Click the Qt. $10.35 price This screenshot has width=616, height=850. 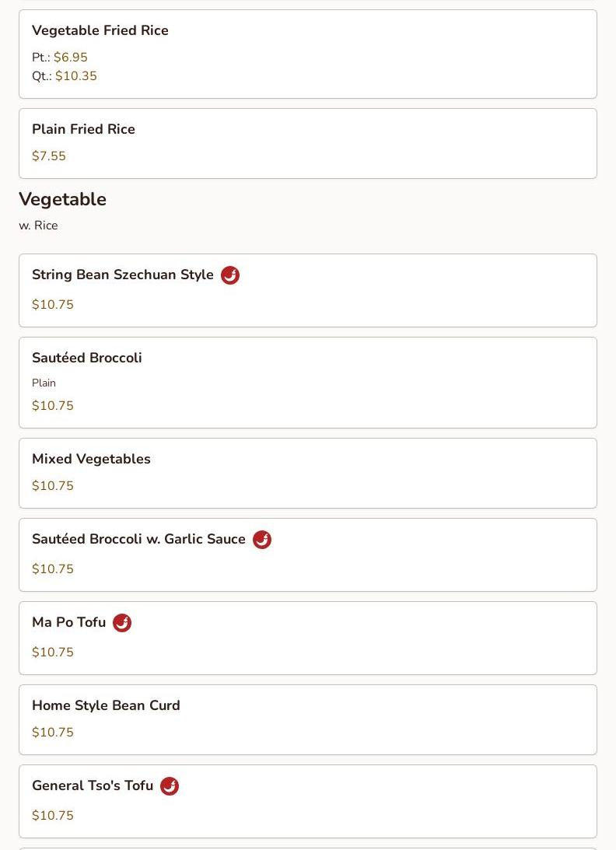pos(65,76)
